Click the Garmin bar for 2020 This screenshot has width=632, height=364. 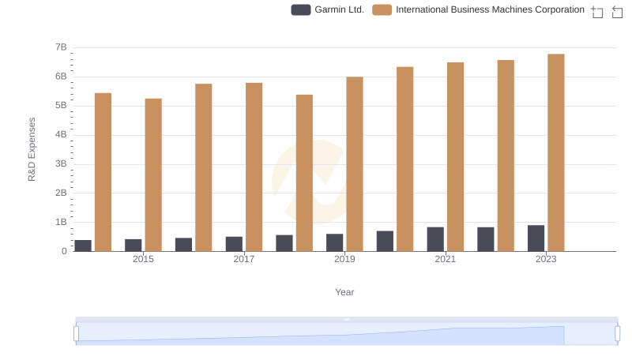click(x=385, y=241)
